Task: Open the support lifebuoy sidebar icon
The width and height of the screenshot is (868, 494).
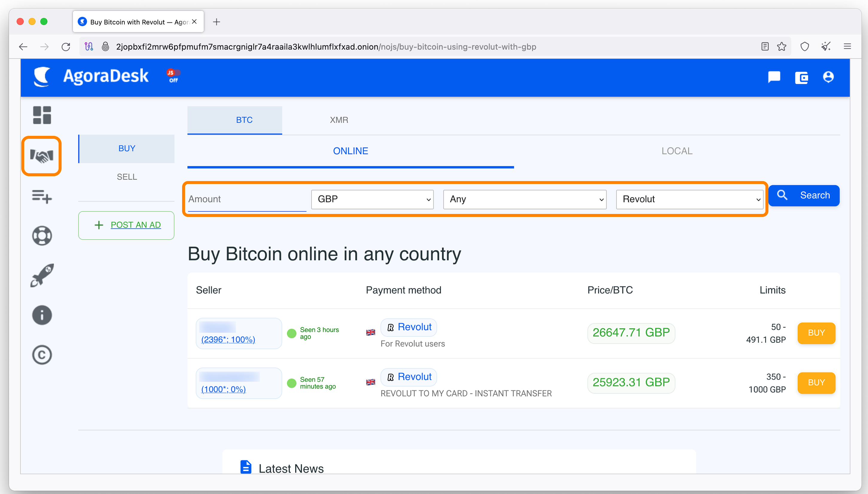Action: (x=42, y=235)
